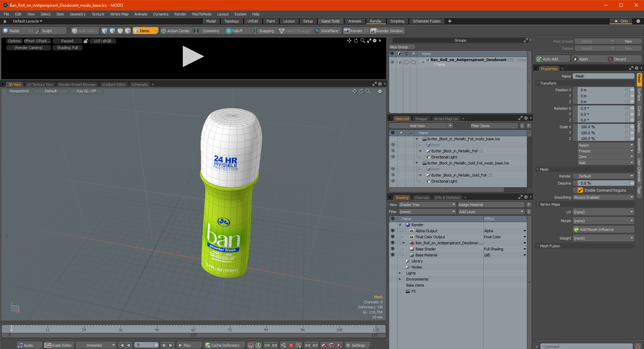Select Materials selection mode icon
The width and height of the screenshot is (644, 349).
pos(128,31)
